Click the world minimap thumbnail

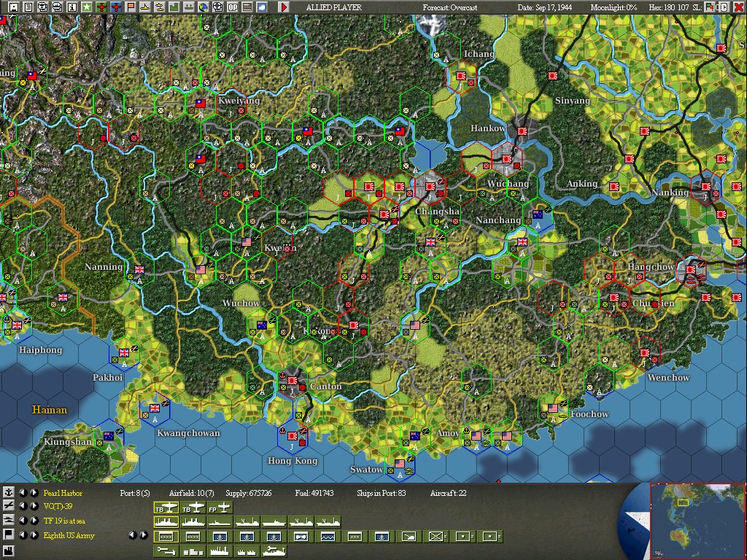point(697,521)
